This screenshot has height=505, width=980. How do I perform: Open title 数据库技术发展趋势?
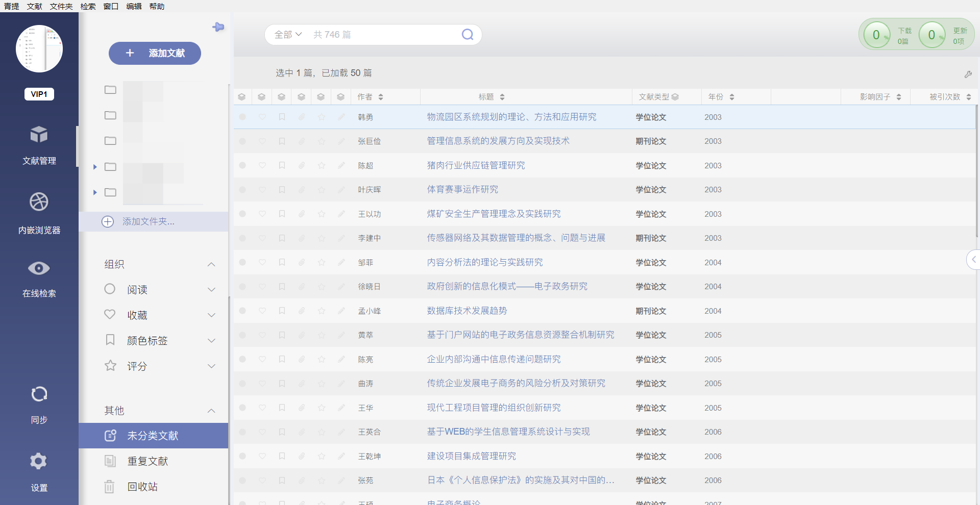coord(467,311)
